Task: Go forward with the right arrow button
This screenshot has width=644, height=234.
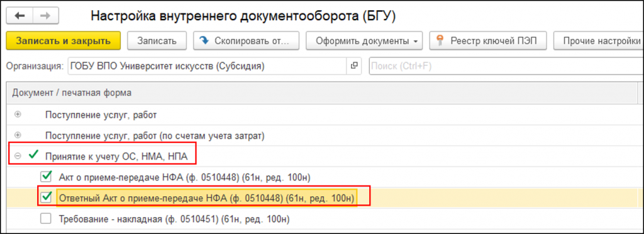Action: pyautogui.click(x=45, y=16)
